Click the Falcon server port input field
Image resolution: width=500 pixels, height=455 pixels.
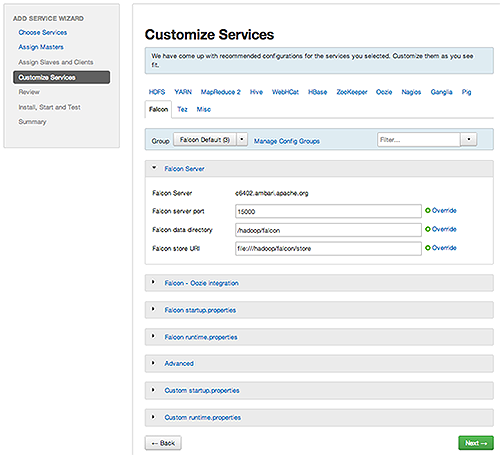click(x=328, y=211)
